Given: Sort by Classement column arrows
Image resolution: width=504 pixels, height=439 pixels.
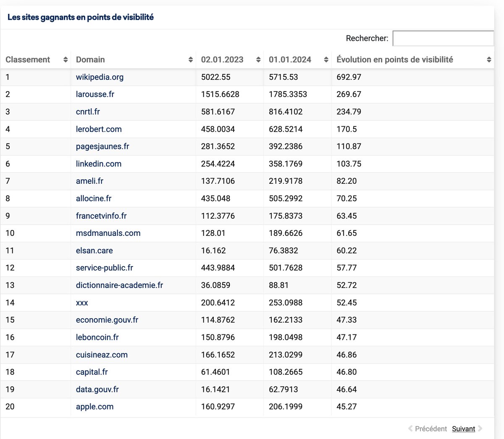Looking at the screenshot, I should pos(66,60).
